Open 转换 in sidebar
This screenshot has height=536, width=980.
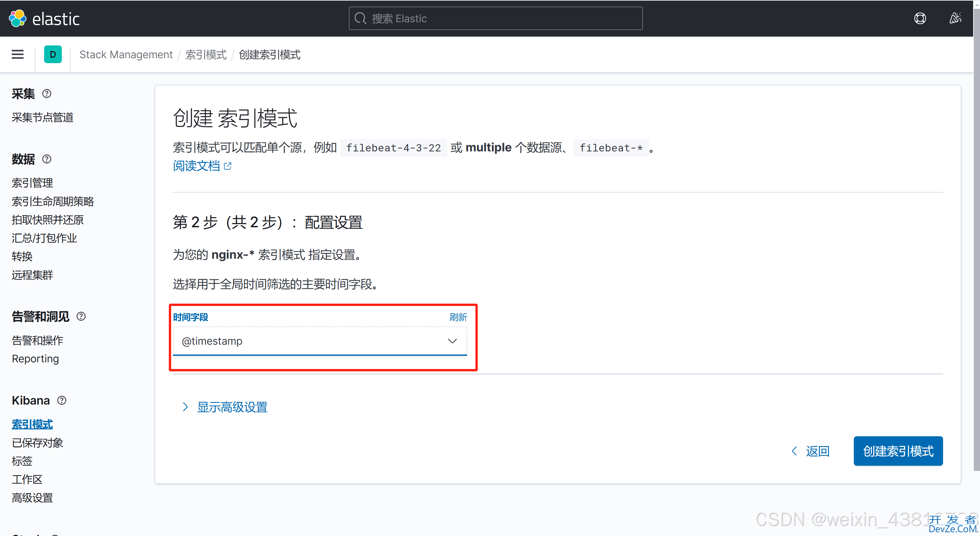coord(22,256)
